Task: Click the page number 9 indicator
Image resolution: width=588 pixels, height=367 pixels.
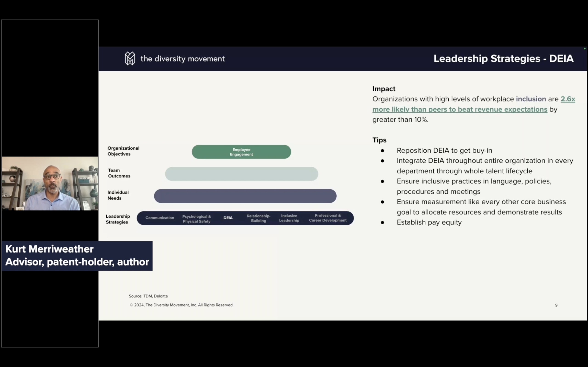Action: click(x=556, y=305)
